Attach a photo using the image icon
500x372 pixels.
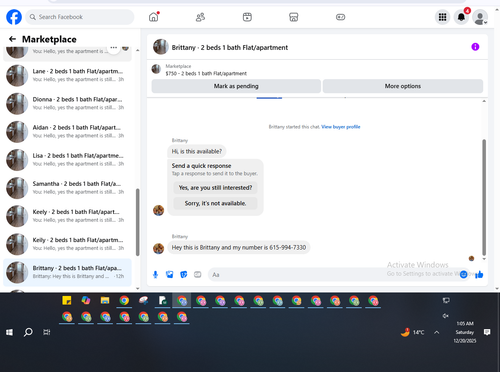(170, 275)
